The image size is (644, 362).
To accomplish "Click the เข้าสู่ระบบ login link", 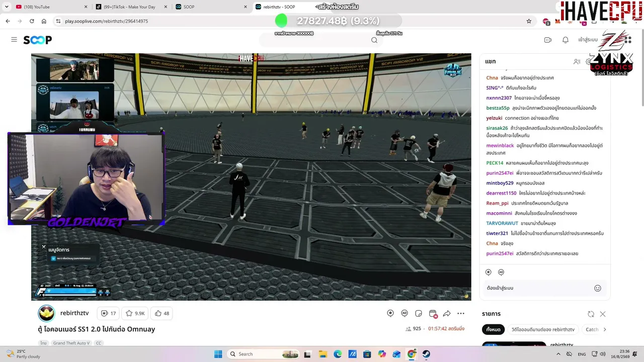I will click(x=588, y=40).
